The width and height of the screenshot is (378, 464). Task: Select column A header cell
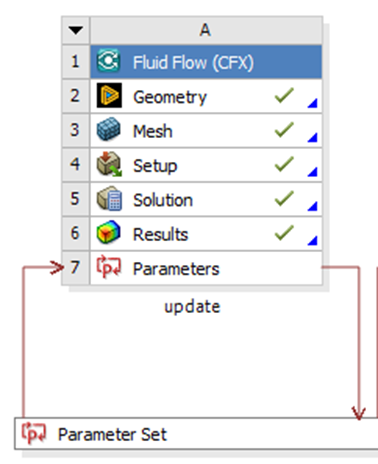tap(206, 30)
